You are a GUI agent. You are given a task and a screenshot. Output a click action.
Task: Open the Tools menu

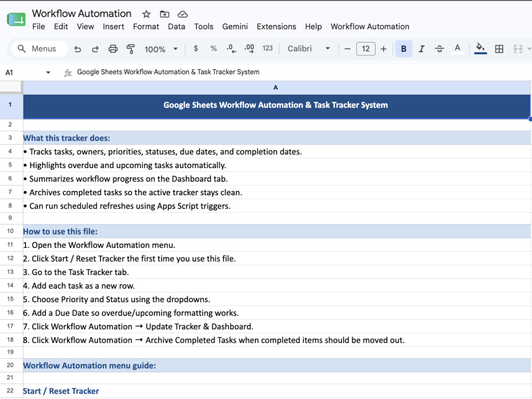[204, 27]
